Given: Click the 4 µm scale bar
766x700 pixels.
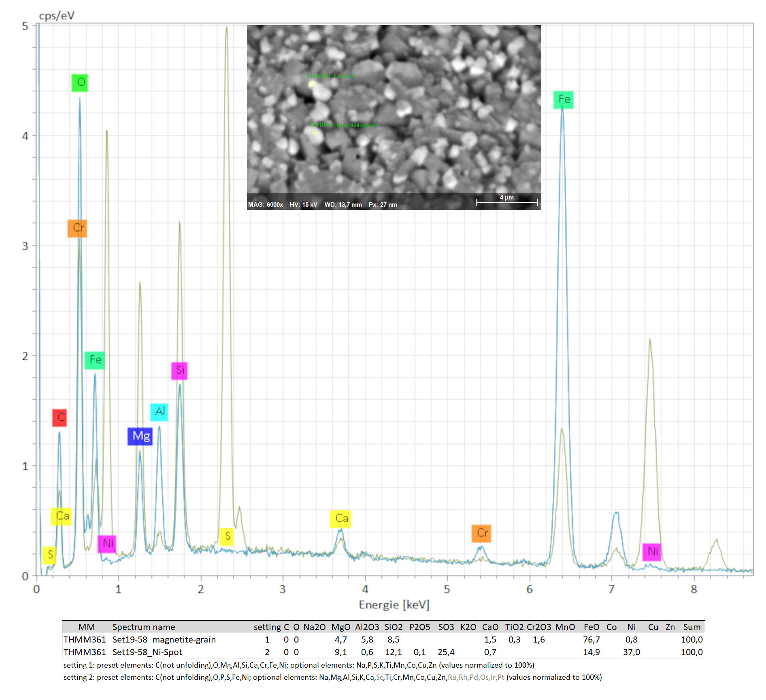Looking at the screenshot, I should 506,202.
